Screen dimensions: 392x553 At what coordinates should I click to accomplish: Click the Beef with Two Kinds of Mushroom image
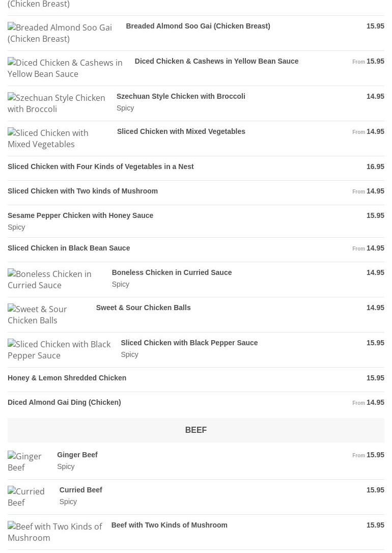coord(54,532)
